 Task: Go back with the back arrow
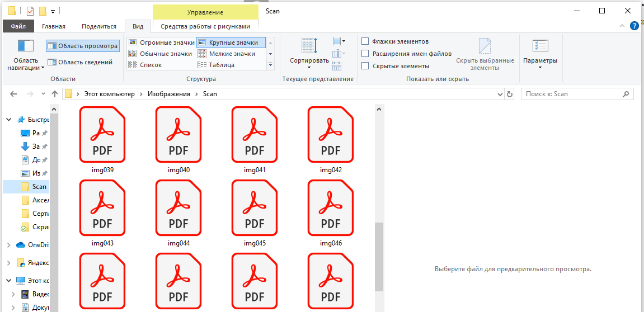coord(13,94)
